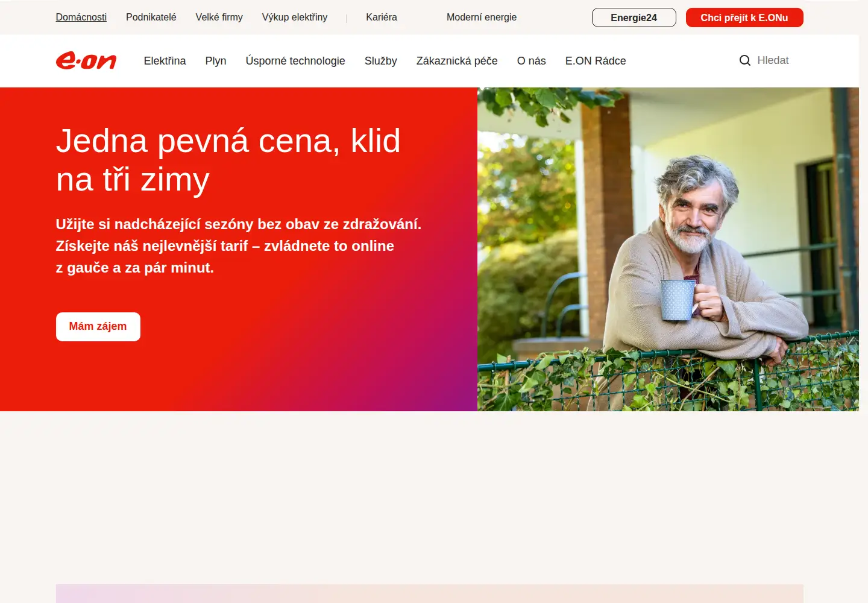
Task: Open the Plyn menu
Action: pos(216,61)
